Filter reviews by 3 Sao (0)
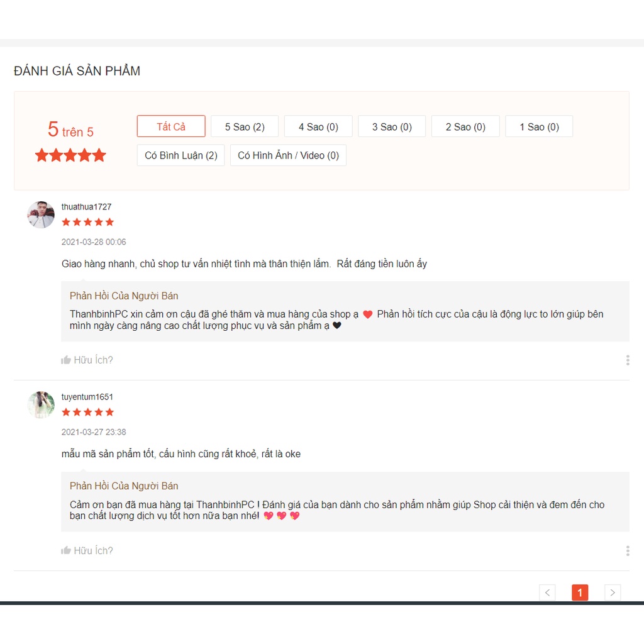Screen dimensions: 644x644 point(392,126)
